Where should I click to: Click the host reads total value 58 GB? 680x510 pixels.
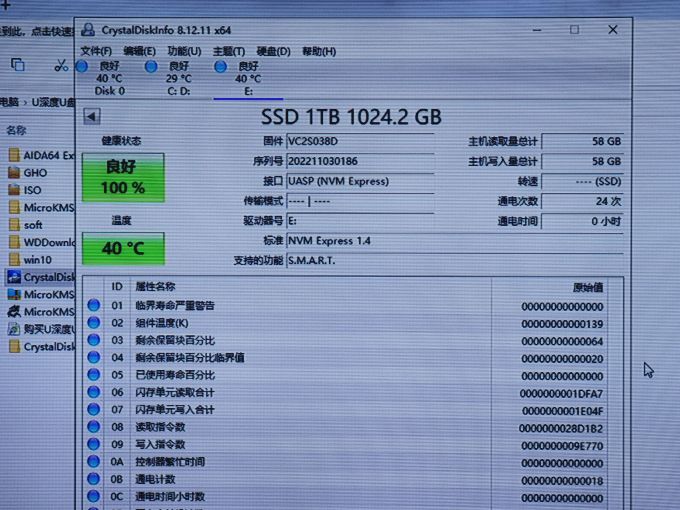click(582, 141)
